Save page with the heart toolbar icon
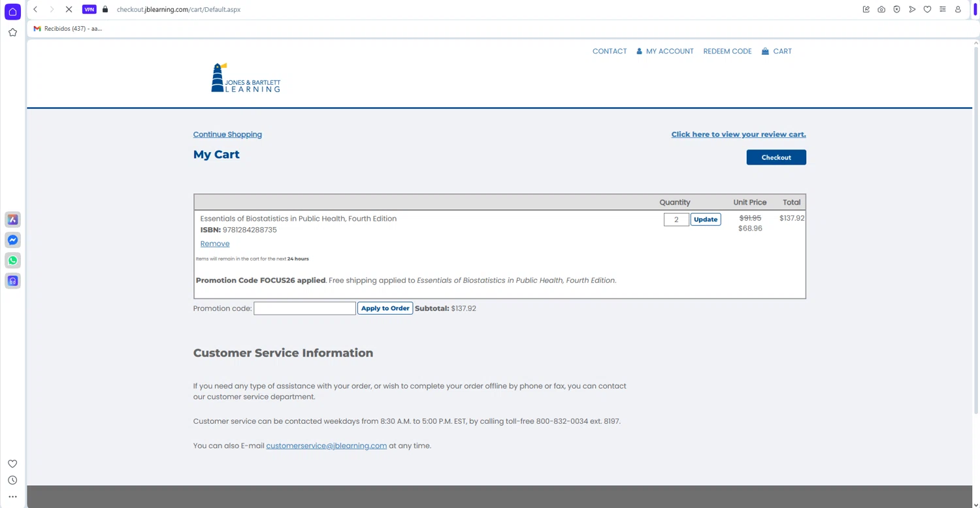 tap(927, 9)
